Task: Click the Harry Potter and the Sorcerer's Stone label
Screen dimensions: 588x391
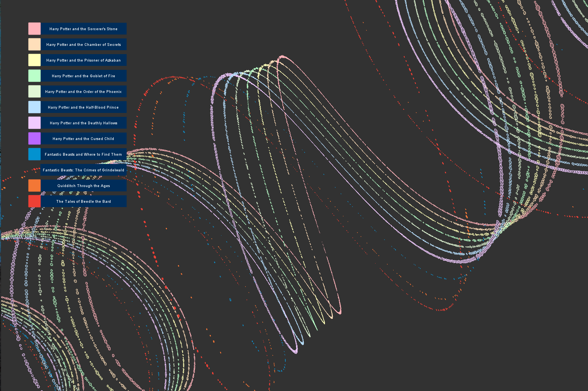Action: click(83, 29)
